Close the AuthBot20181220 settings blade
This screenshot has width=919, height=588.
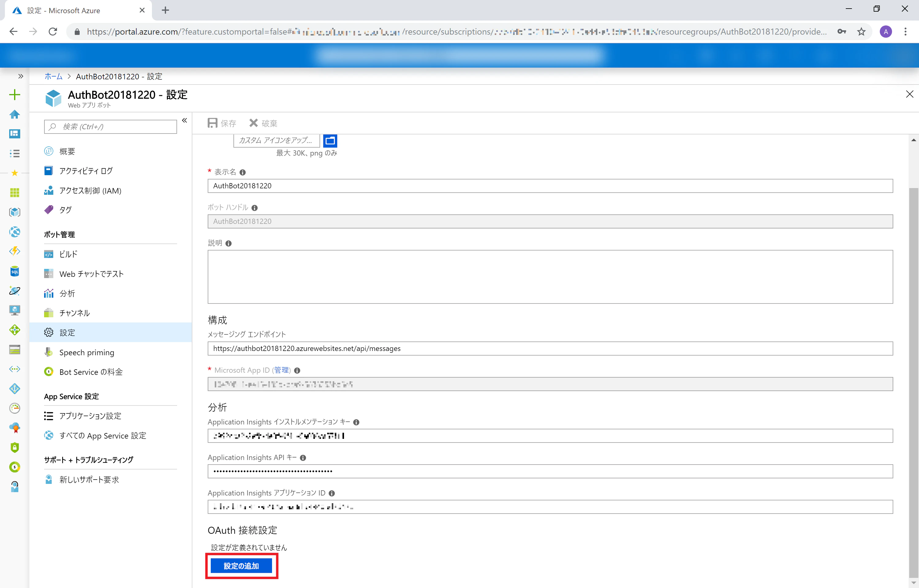(x=910, y=94)
